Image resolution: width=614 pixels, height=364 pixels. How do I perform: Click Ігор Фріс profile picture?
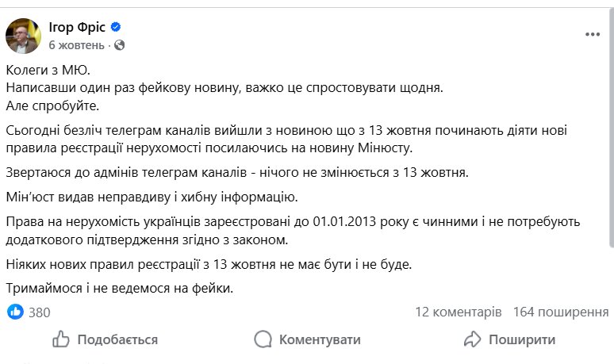click(25, 36)
